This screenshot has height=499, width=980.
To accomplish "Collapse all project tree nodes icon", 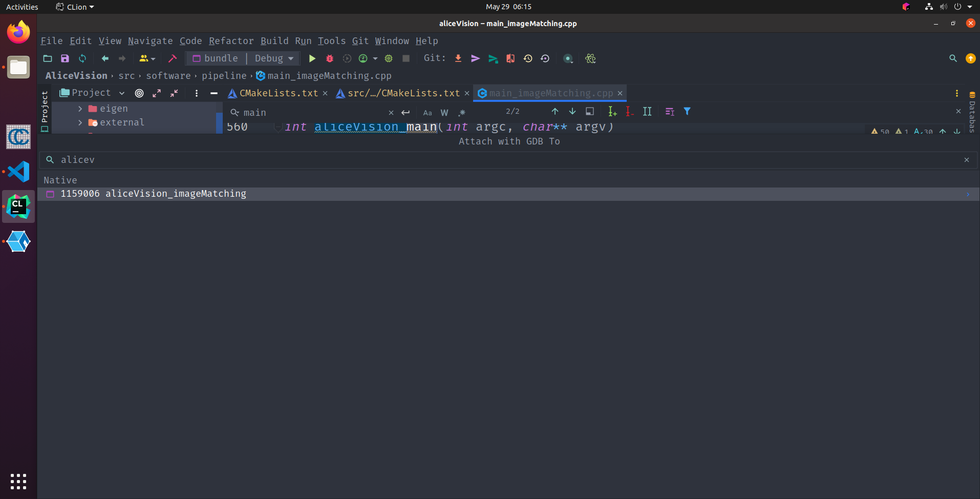I will (174, 93).
